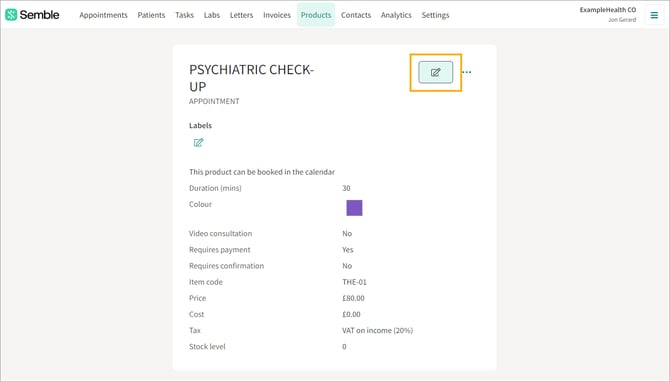Open the Letters tab
This screenshot has width=670, height=382.
(241, 15)
